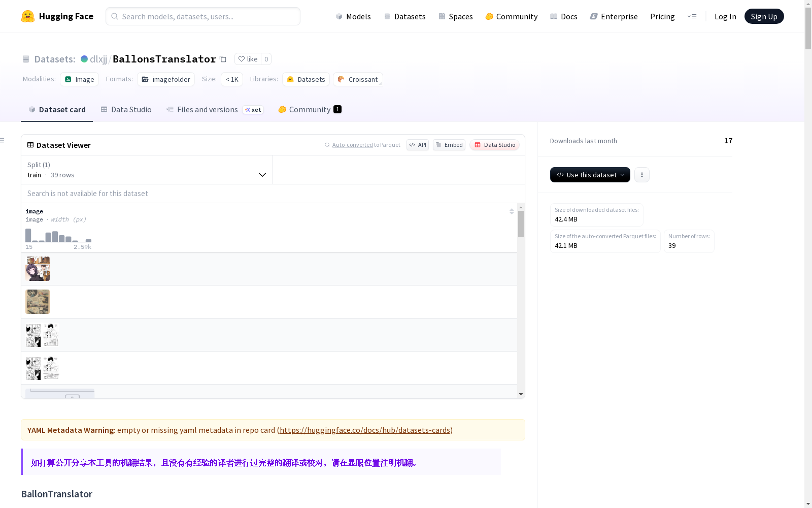Switch to the Data Studio tab

126,110
